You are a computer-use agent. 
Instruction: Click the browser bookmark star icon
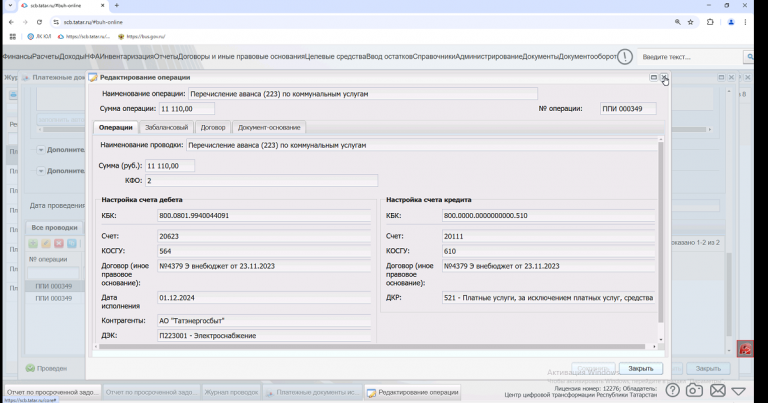pyautogui.click(x=691, y=22)
